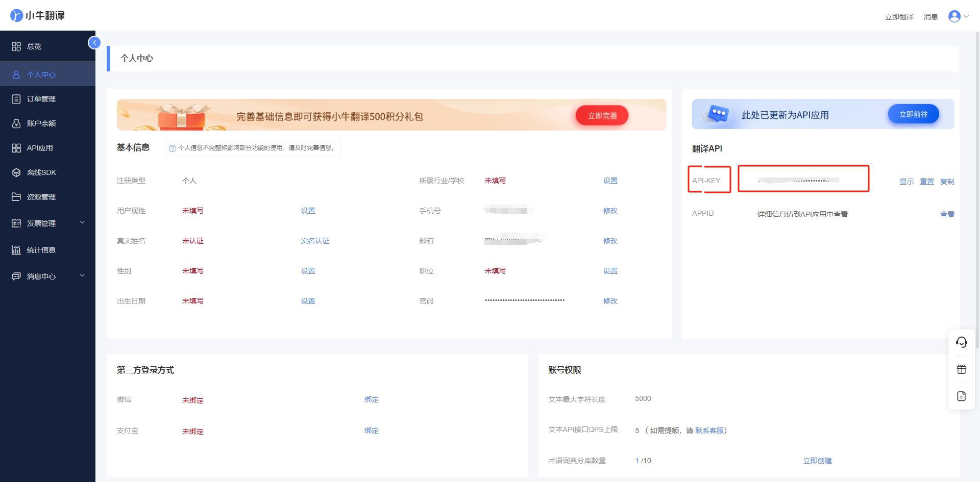Click the 小牛翻译 logo
Image resolution: width=980 pixels, height=482 pixels.
coord(37,15)
